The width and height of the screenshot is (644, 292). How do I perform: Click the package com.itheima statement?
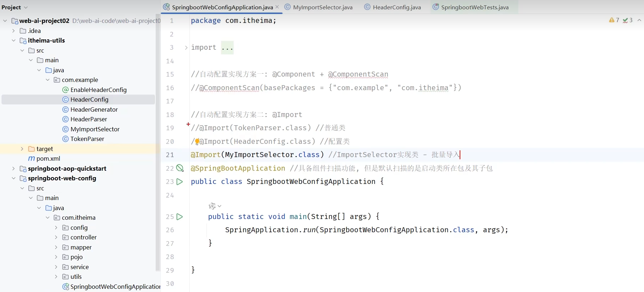[233, 21]
